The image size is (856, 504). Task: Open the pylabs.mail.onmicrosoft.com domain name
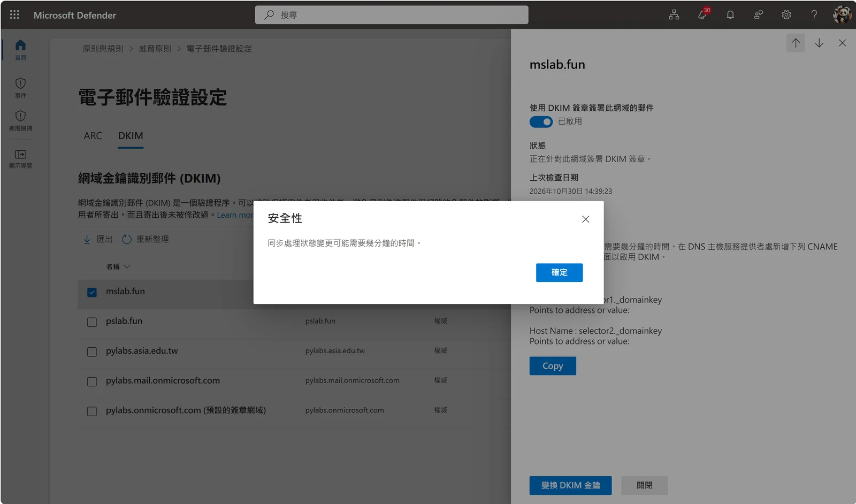163,380
